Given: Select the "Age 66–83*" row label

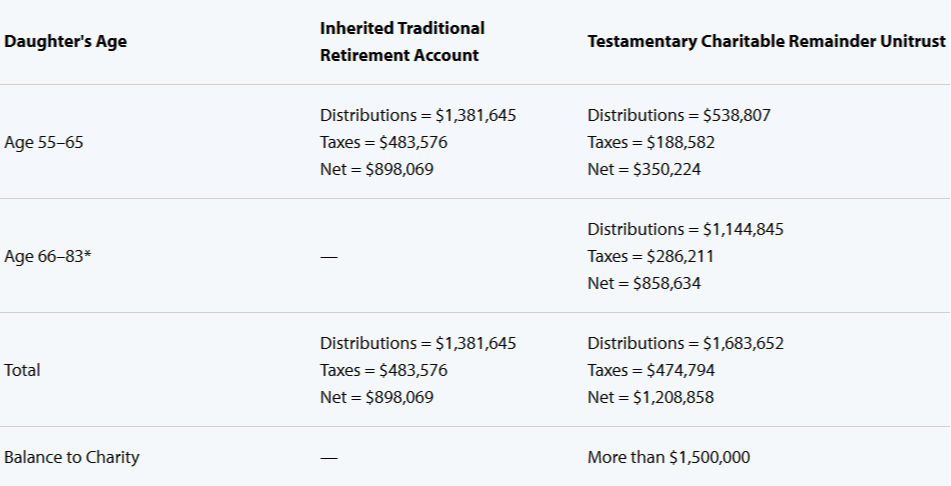Looking at the screenshot, I should click(49, 256).
